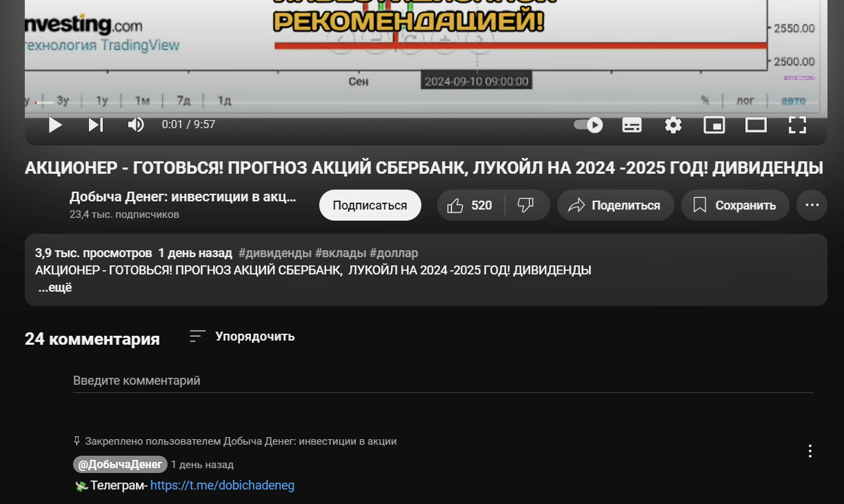The image size is (844, 504).
Task: Focus the Введите комментарий field
Action: click(443, 381)
